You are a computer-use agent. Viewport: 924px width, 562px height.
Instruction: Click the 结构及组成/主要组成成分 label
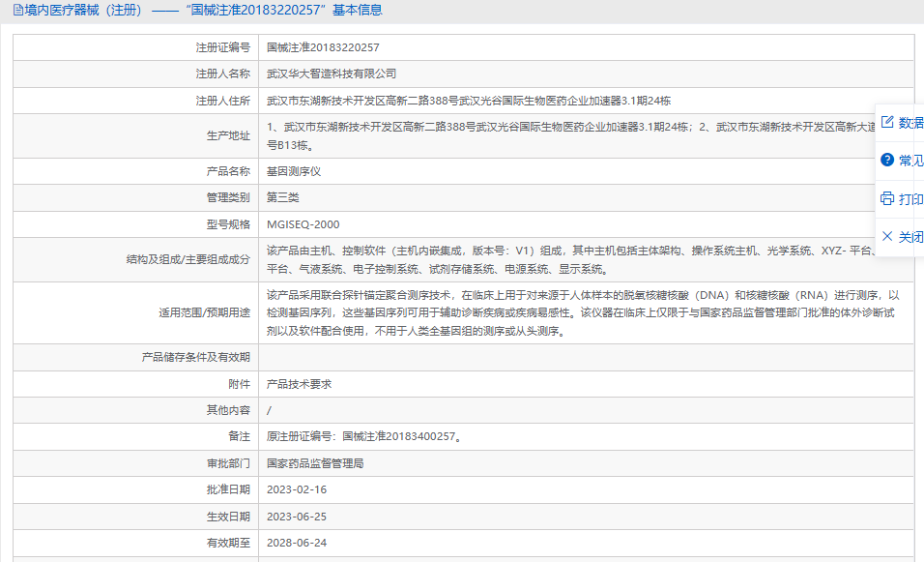[x=188, y=259]
